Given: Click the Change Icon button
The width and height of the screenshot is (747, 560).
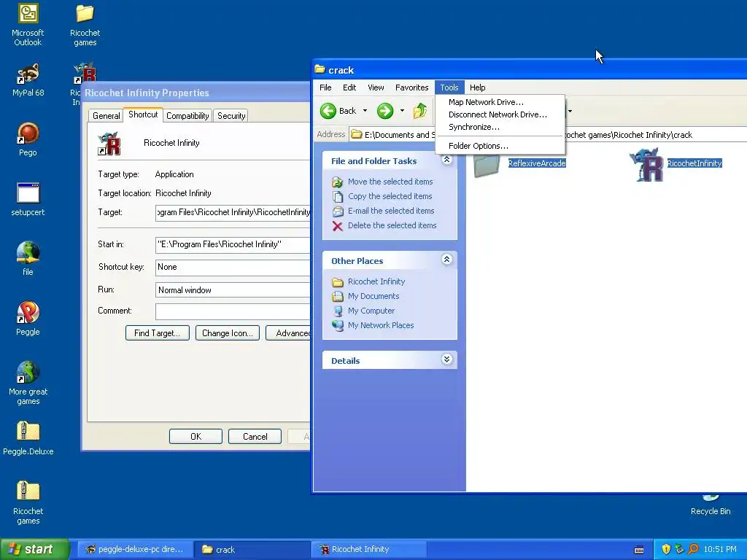Looking at the screenshot, I should [x=228, y=333].
